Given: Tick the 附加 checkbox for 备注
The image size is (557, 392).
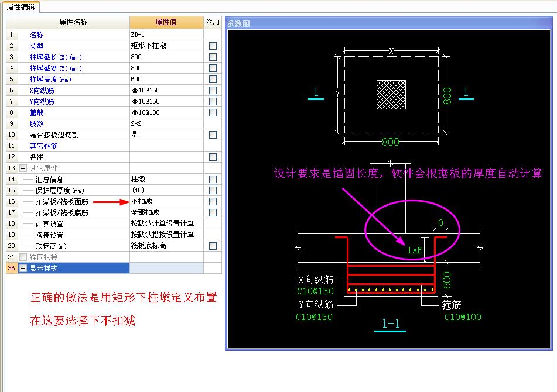Looking at the screenshot, I should (213, 157).
